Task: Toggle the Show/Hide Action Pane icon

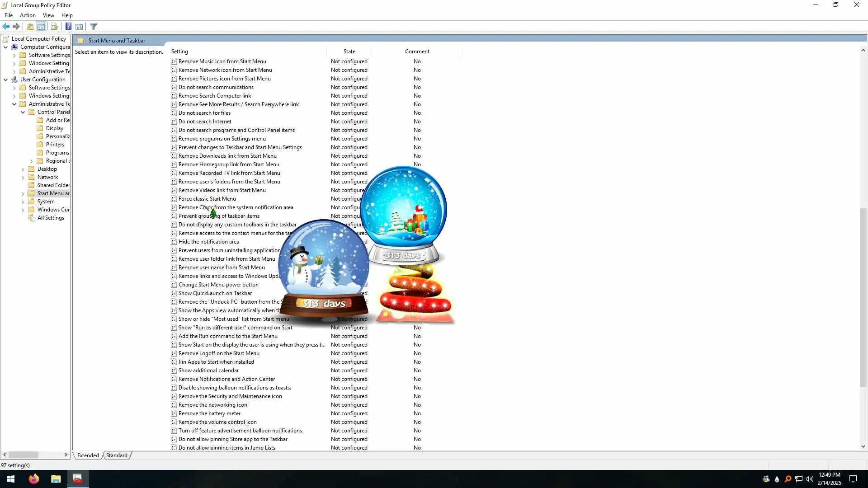Action: 79,27
